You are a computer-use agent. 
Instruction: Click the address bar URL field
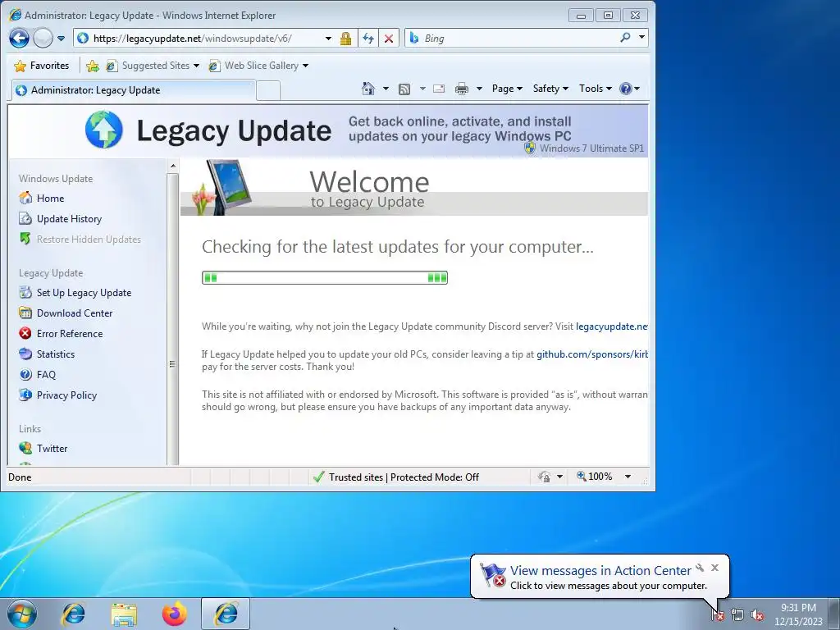coord(199,39)
